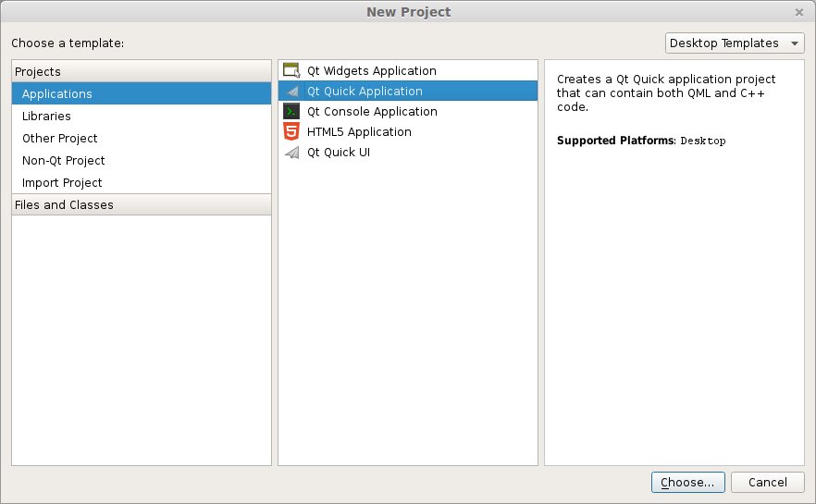Select the Libraries category

tap(46, 117)
